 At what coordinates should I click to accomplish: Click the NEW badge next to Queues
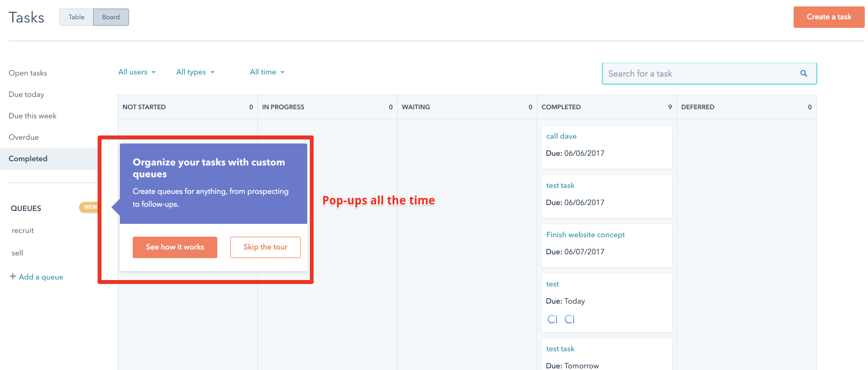pos(89,207)
